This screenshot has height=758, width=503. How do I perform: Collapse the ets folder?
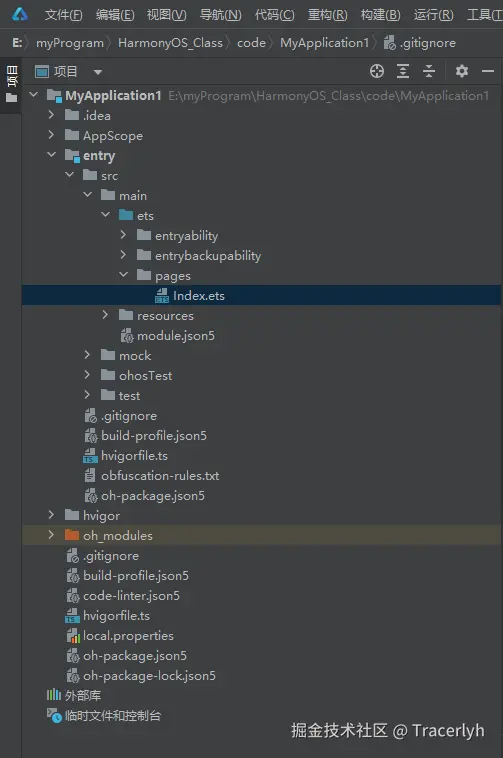(105, 215)
